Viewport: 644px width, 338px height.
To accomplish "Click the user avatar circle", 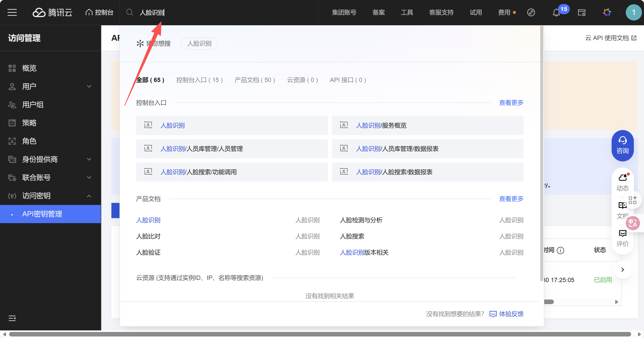I will (633, 12).
